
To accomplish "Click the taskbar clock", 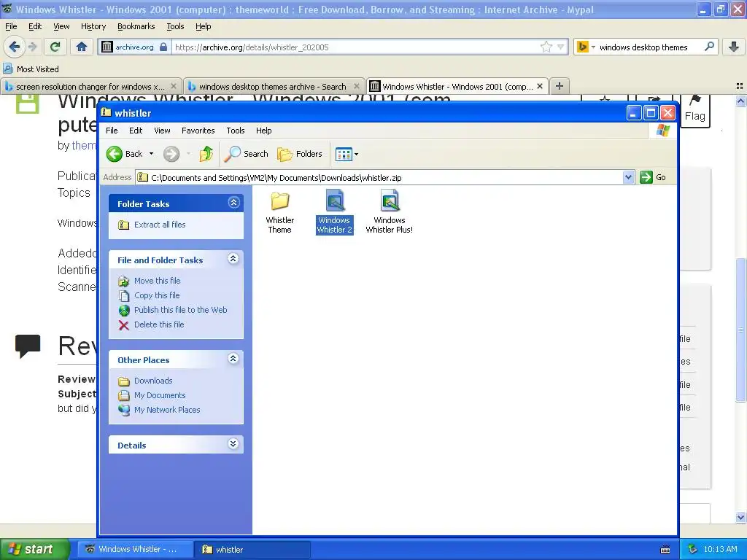I will (720, 549).
